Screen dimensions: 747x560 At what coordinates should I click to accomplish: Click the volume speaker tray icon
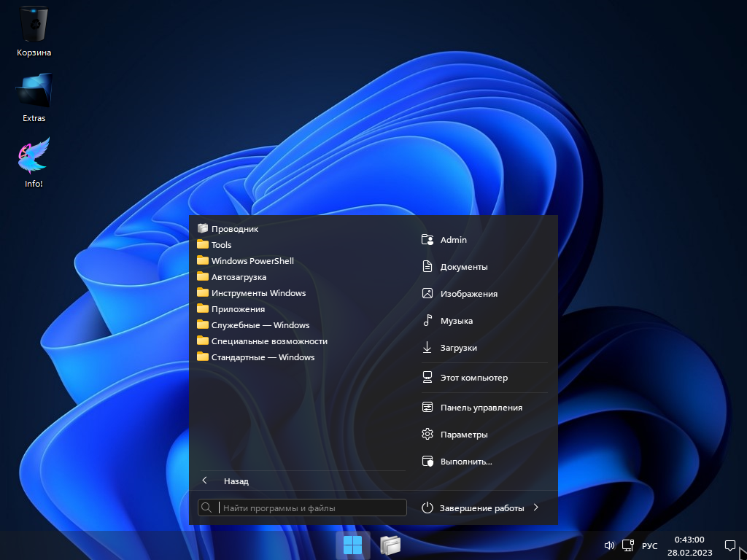click(609, 545)
